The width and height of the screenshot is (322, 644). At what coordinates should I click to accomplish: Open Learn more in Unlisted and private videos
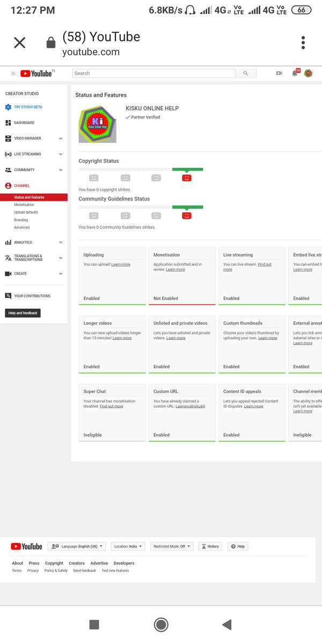click(176, 338)
